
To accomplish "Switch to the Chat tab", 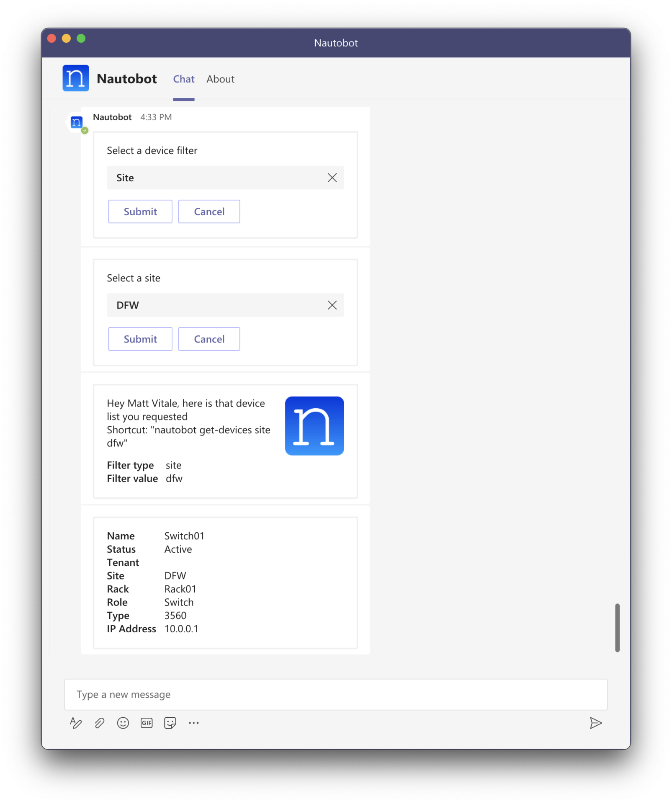I will (x=184, y=79).
